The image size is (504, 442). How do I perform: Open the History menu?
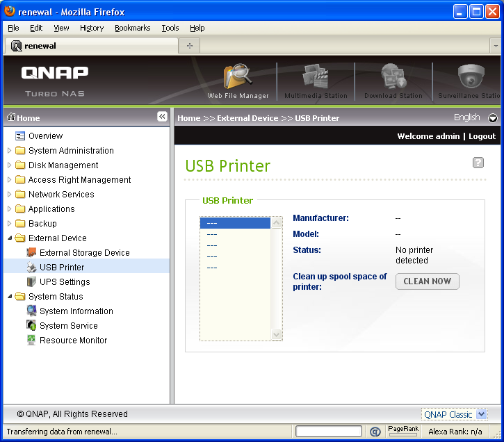pos(92,28)
